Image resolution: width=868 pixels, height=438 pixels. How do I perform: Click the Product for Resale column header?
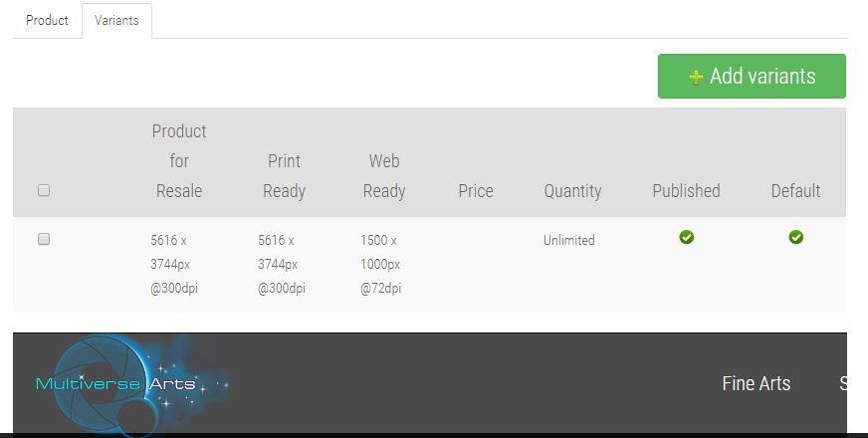(x=179, y=161)
